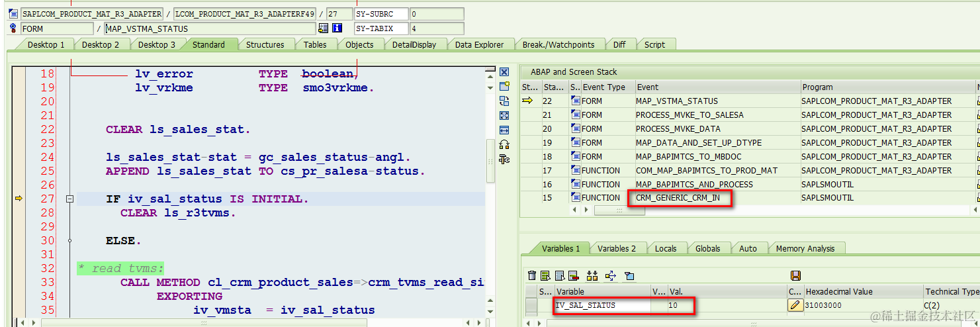The height and width of the screenshot is (327, 980).
Task: Click the blue arrows export icon in variables toolbar
Action: (611, 276)
